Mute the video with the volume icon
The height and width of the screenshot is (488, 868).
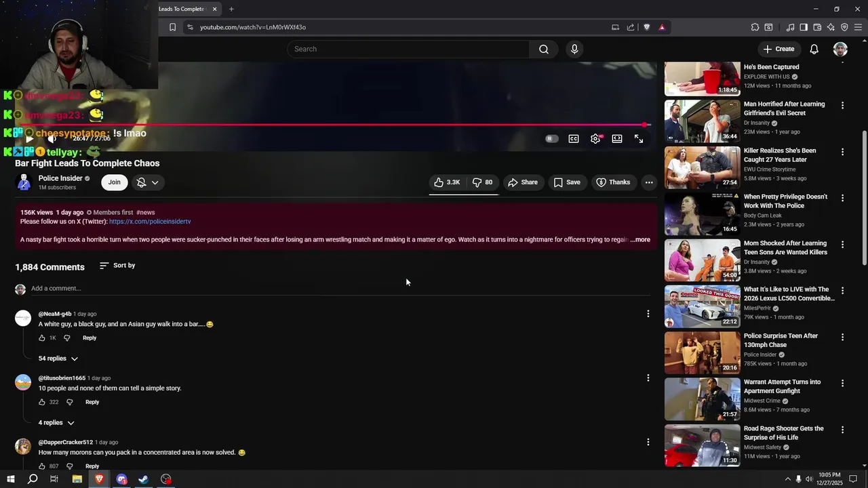52,139
